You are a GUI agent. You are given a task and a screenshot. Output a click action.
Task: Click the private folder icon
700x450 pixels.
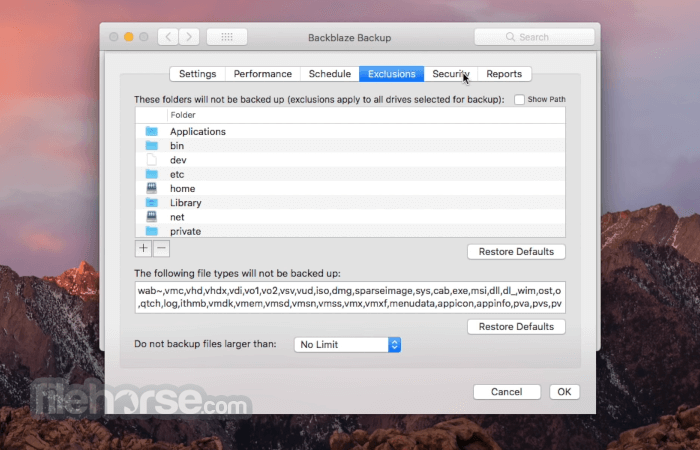(x=152, y=231)
